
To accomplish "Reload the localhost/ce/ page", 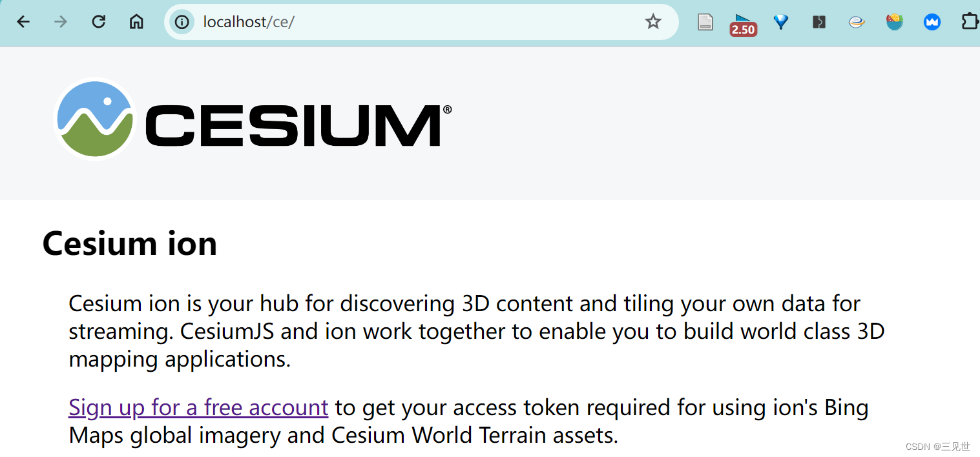I will pyautogui.click(x=98, y=21).
